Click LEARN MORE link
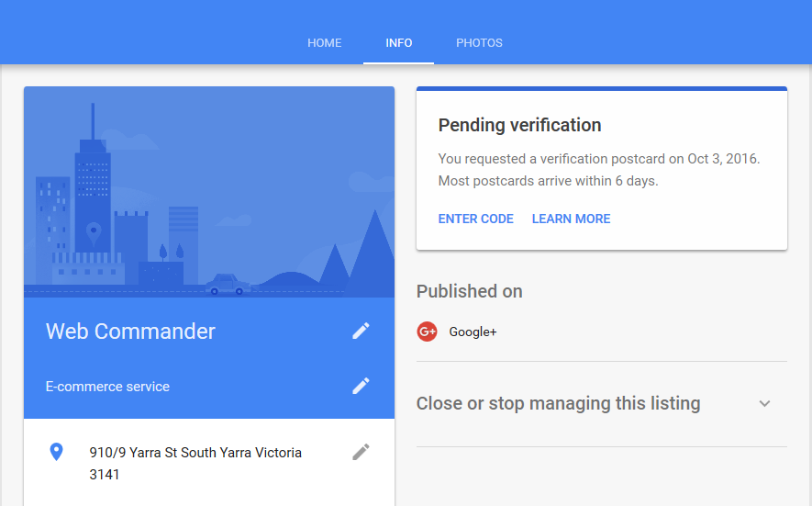This screenshot has height=506, width=812. pyautogui.click(x=572, y=219)
